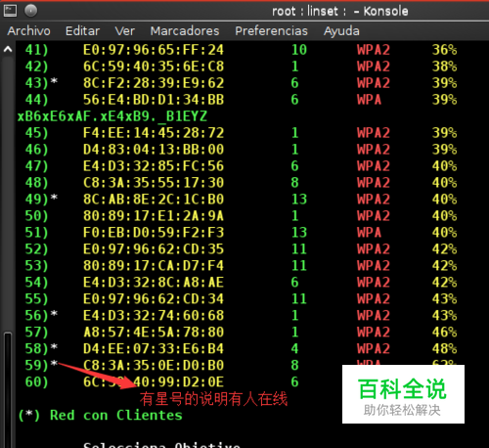Screen dimensions: 489x448
Task: Click the scrollbar up arrow
Action: coord(8,49)
